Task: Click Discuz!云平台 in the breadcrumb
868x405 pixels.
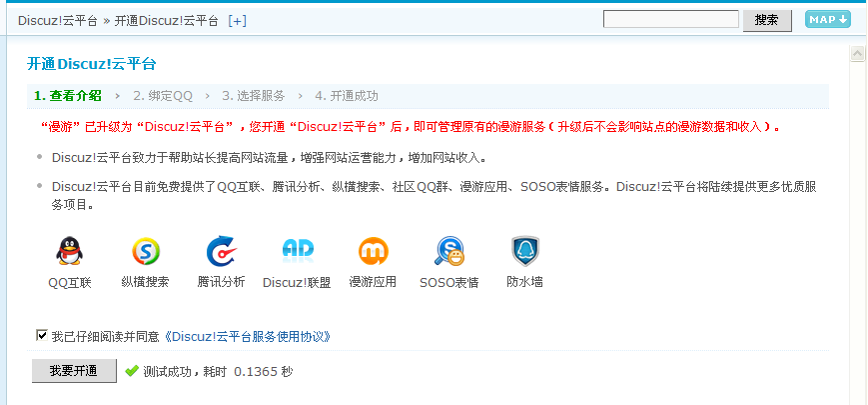Action: tap(58, 20)
